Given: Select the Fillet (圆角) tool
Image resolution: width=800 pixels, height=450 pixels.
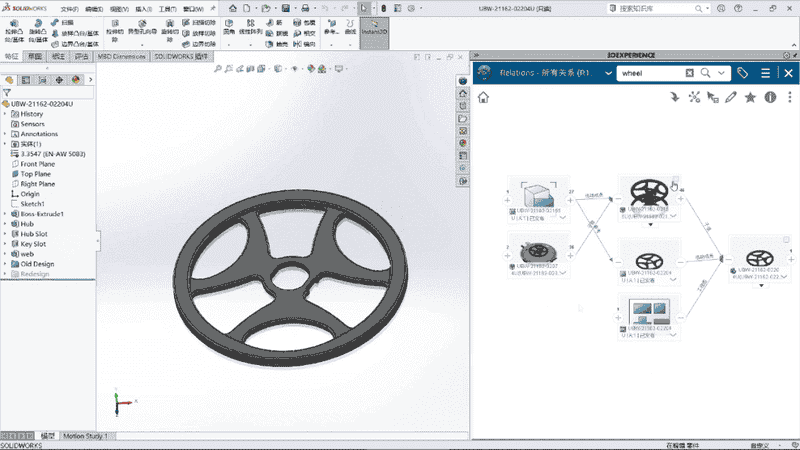Looking at the screenshot, I should click(x=229, y=28).
